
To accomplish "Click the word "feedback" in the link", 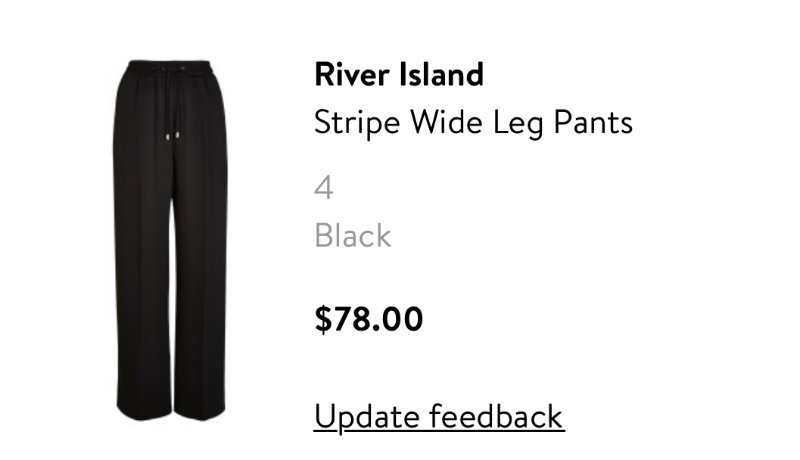I will pyautogui.click(x=496, y=416).
